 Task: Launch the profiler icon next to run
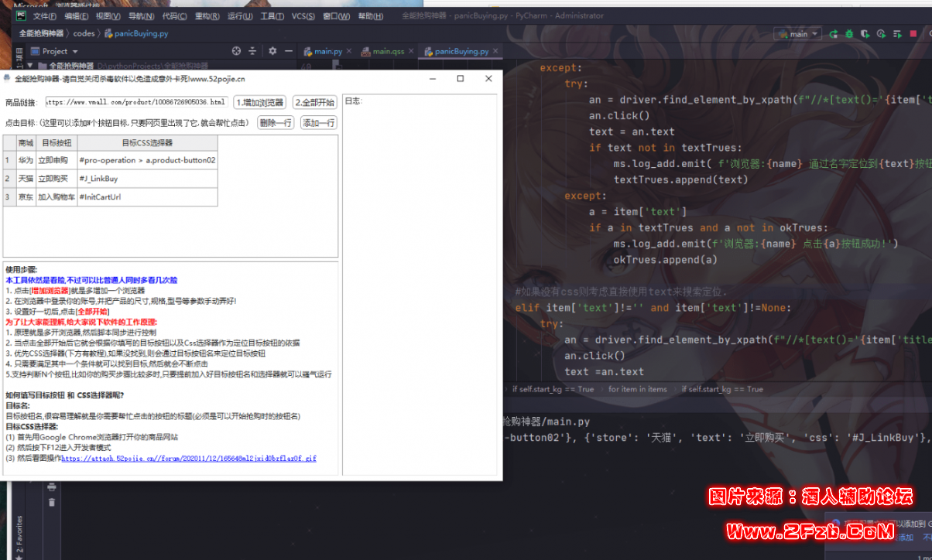pyautogui.click(x=882, y=34)
